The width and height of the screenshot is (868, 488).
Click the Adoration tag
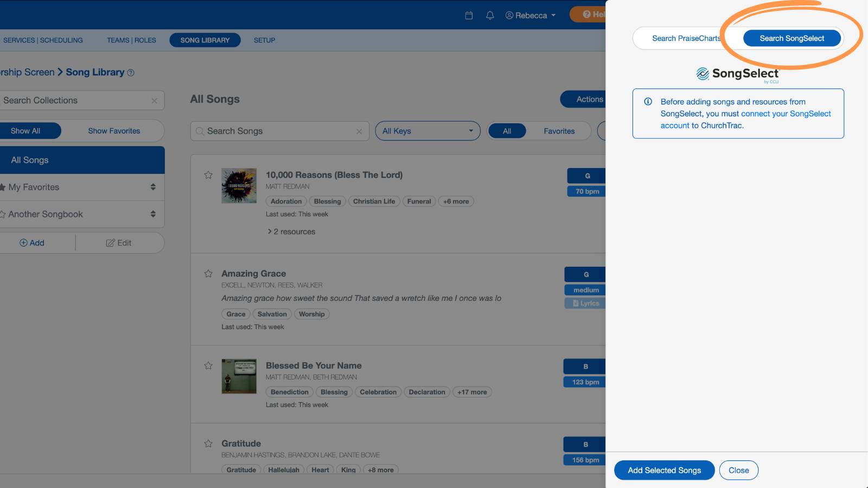coord(286,201)
